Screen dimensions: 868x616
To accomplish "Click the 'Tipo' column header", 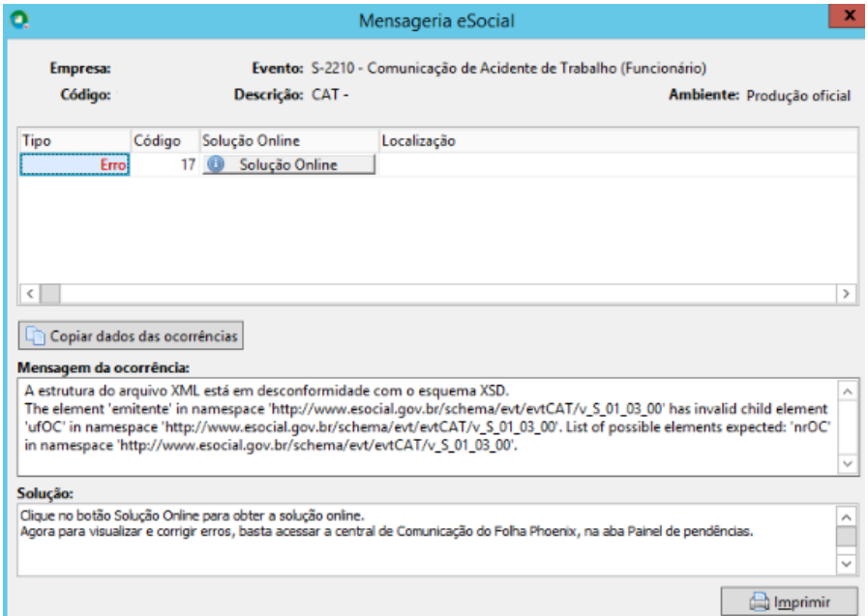I will point(75,140).
